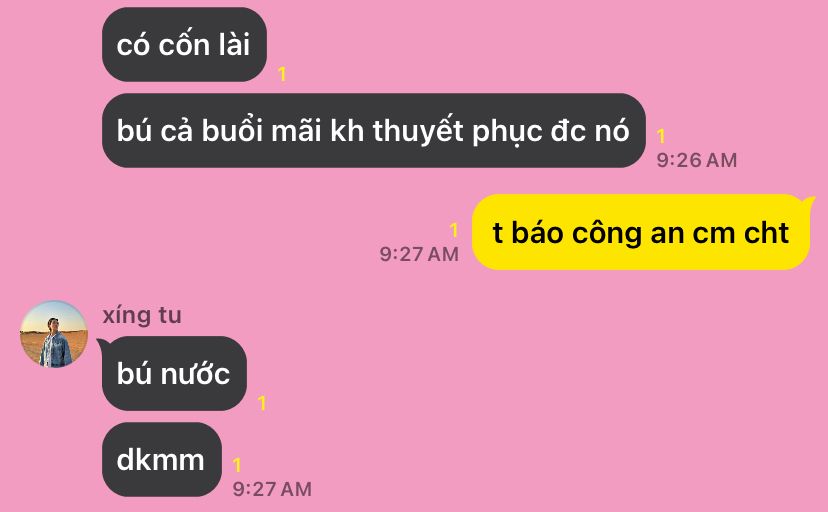Click the tail of the yellow bubble
Viewport: 828px width, 512px height.
pos(808,201)
